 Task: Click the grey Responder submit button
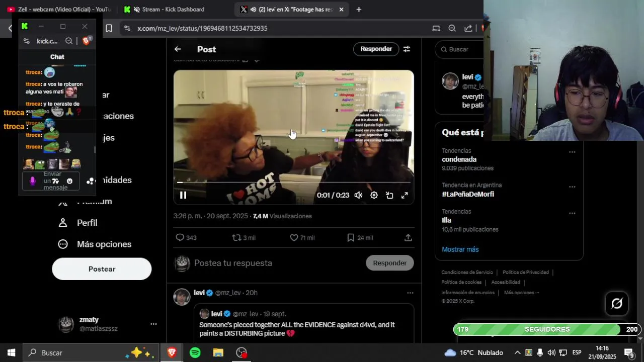coord(389,263)
